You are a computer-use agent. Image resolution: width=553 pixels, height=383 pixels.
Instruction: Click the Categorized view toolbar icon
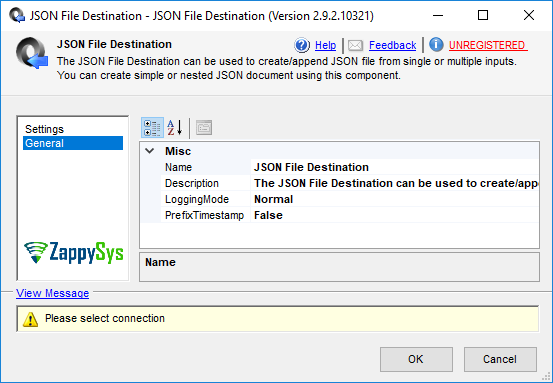[152, 128]
